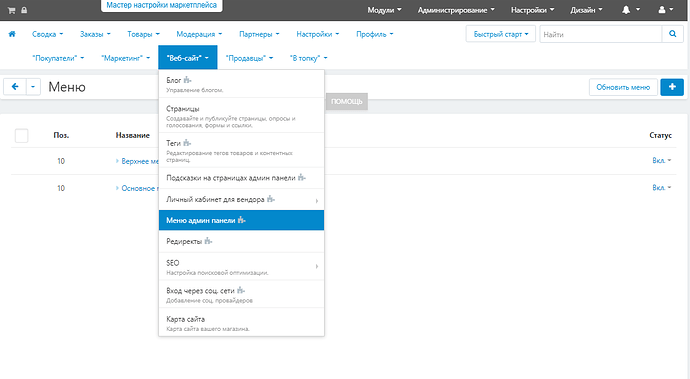Open the Редиректы menu item
The height and width of the screenshot is (379, 690).
click(x=241, y=241)
